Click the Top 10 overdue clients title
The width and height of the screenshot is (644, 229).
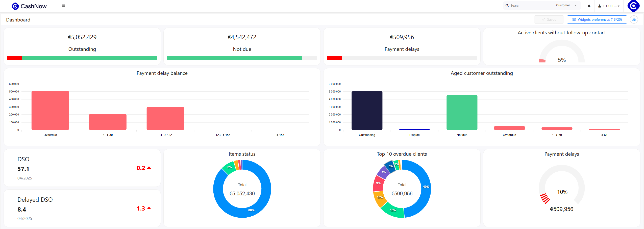[x=402, y=154]
